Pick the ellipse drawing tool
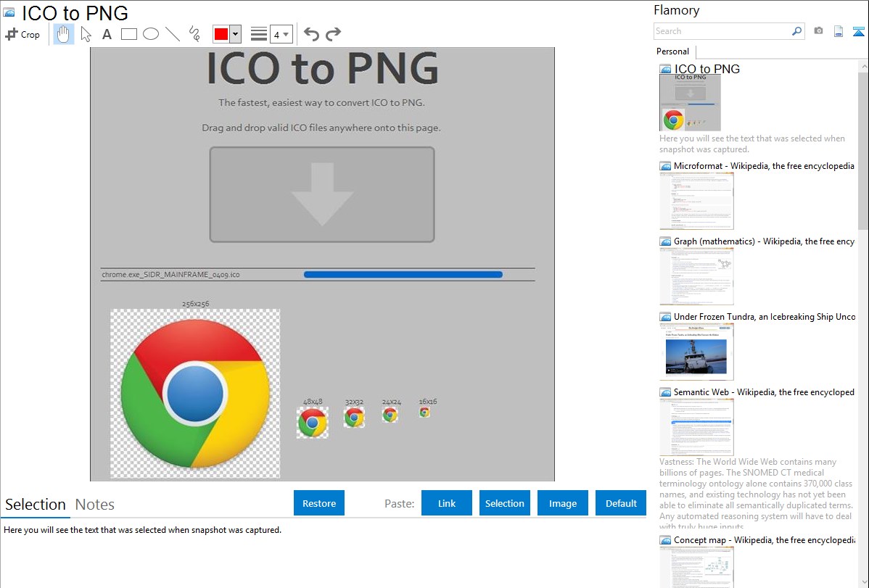Image resolution: width=869 pixels, height=588 pixels. click(x=151, y=34)
